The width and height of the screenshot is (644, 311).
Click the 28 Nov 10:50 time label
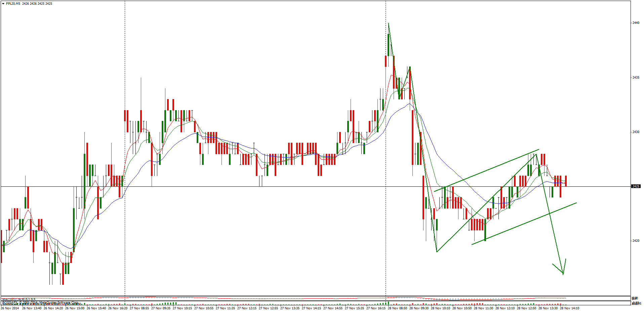(462, 308)
